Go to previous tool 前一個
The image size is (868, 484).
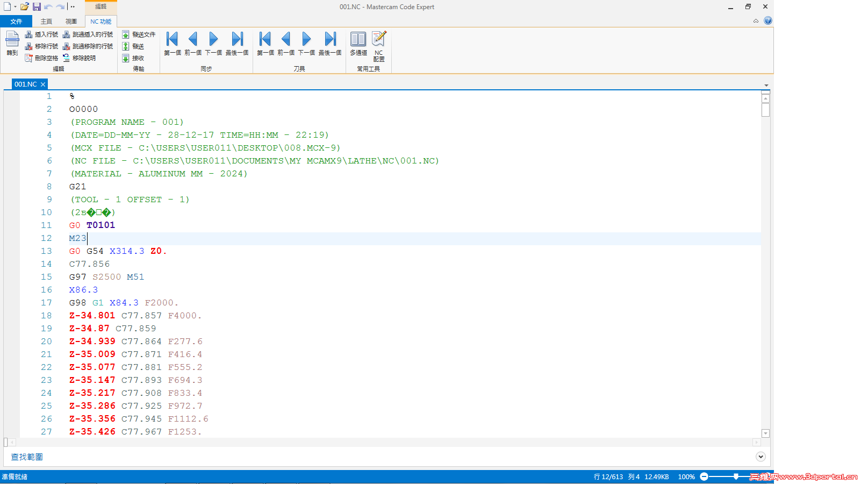(286, 44)
